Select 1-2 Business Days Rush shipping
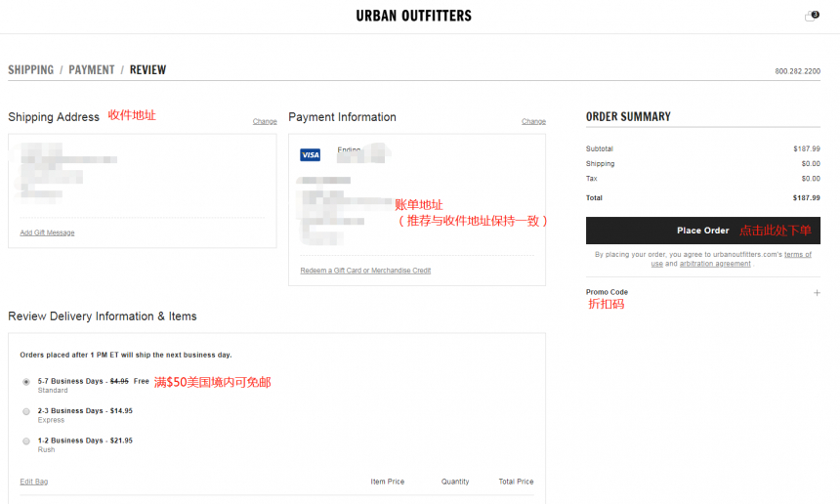840x504 pixels. (26, 441)
